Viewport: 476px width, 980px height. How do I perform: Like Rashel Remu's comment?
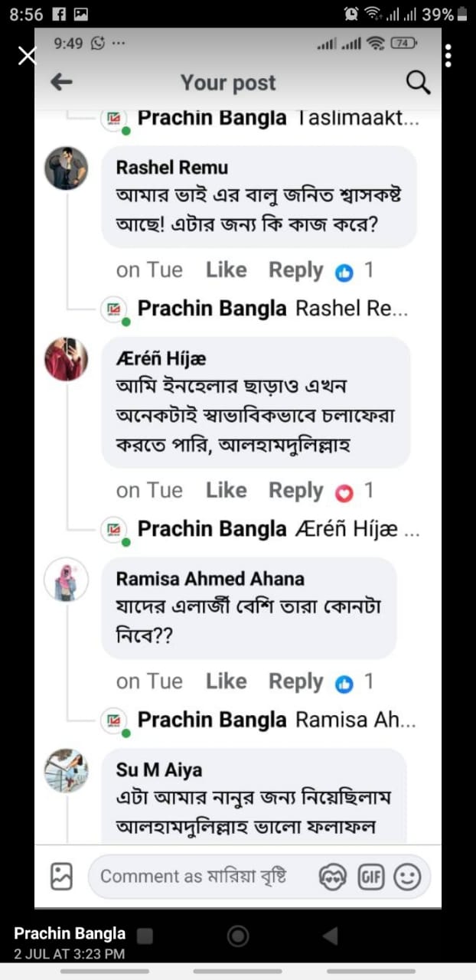pyautogui.click(x=226, y=270)
